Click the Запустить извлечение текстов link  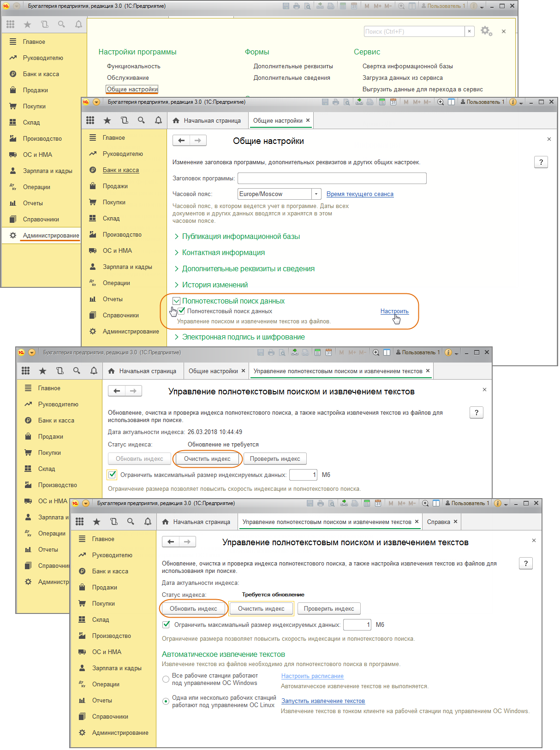click(323, 701)
